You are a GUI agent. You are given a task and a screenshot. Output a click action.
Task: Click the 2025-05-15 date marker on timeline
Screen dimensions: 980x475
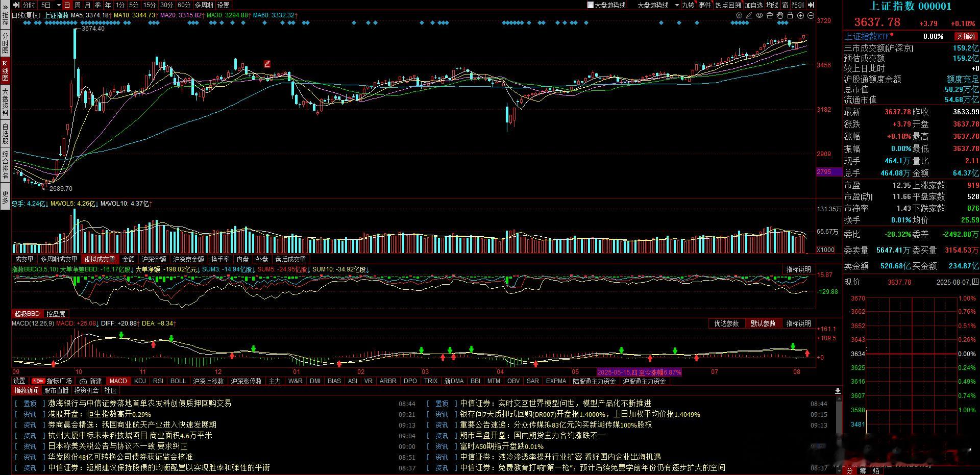tap(639, 372)
